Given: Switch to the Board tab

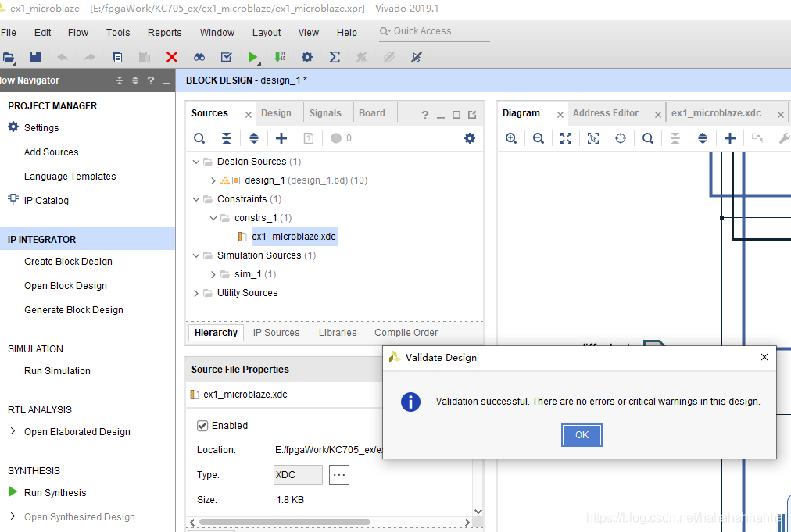Looking at the screenshot, I should pos(372,113).
